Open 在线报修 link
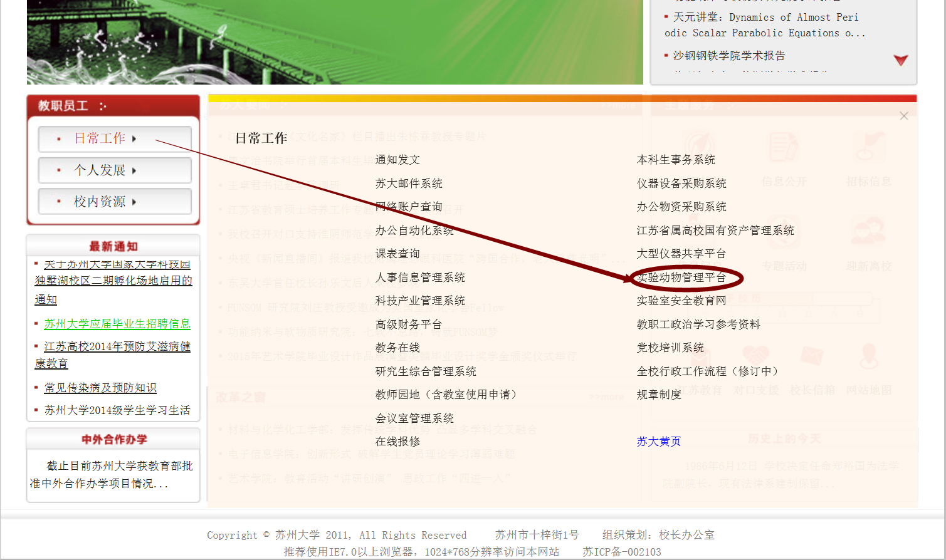The image size is (946, 560). (397, 442)
